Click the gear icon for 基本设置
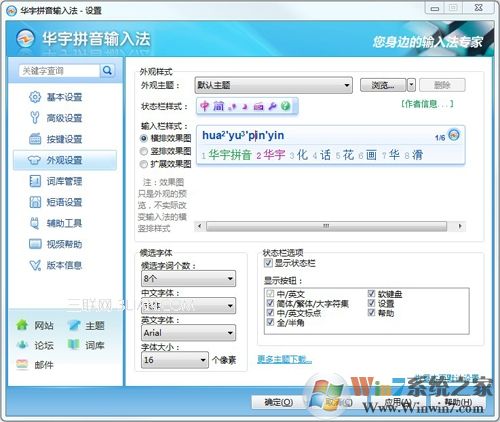 (x=35, y=97)
